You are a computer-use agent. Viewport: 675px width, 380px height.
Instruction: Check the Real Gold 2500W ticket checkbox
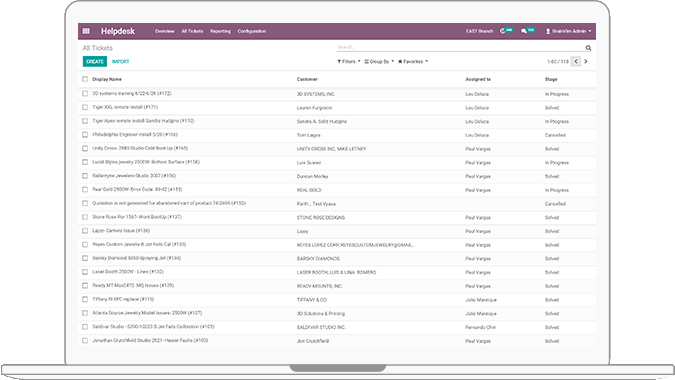85,190
